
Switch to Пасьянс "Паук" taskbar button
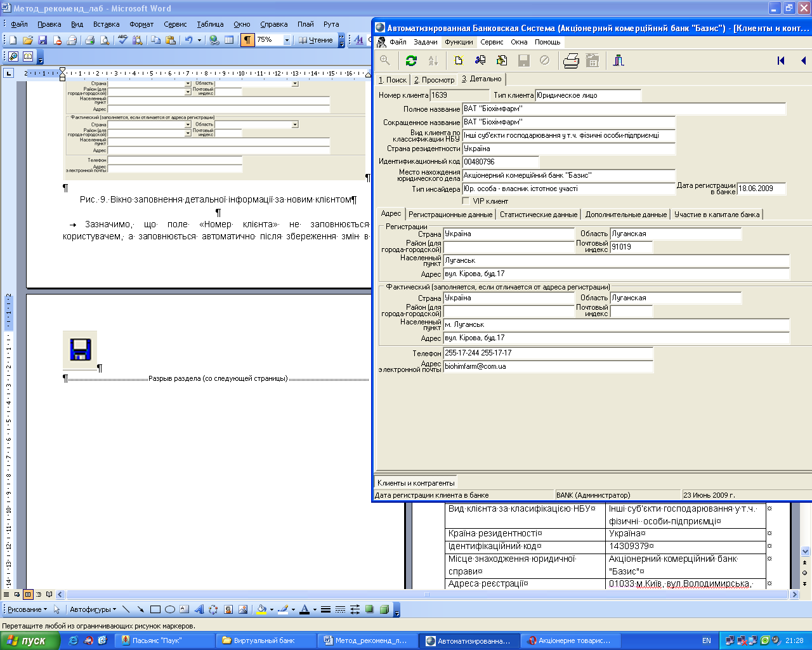click(x=164, y=640)
